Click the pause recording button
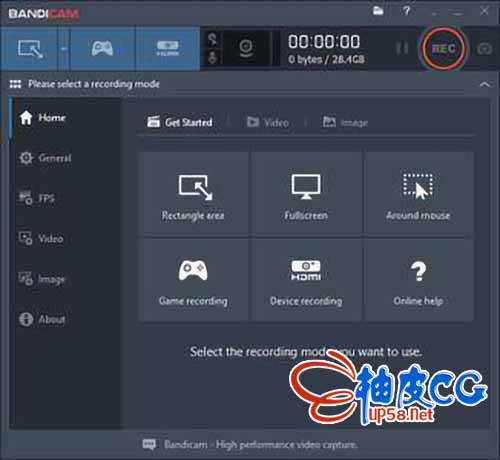The image size is (500, 460). click(x=402, y=49)
